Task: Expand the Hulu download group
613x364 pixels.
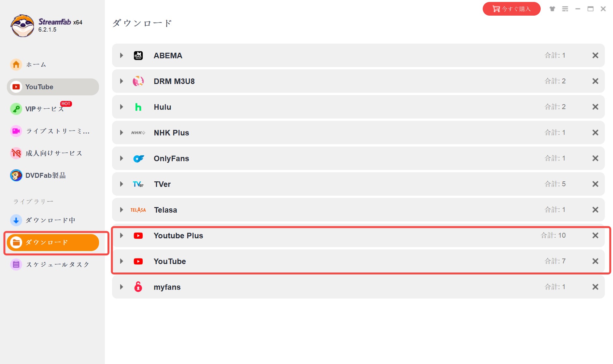Action: tap(121, 107)
